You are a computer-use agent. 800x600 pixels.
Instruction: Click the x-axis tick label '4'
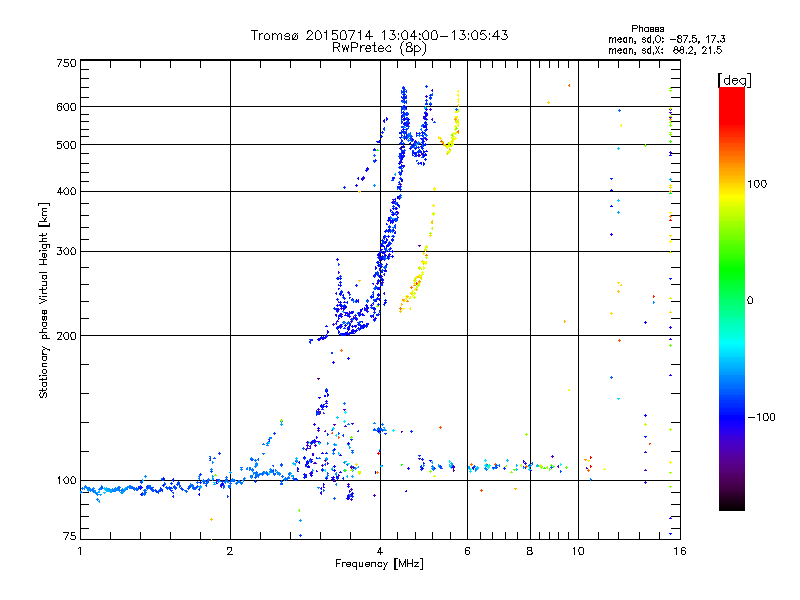coord(380,551)
